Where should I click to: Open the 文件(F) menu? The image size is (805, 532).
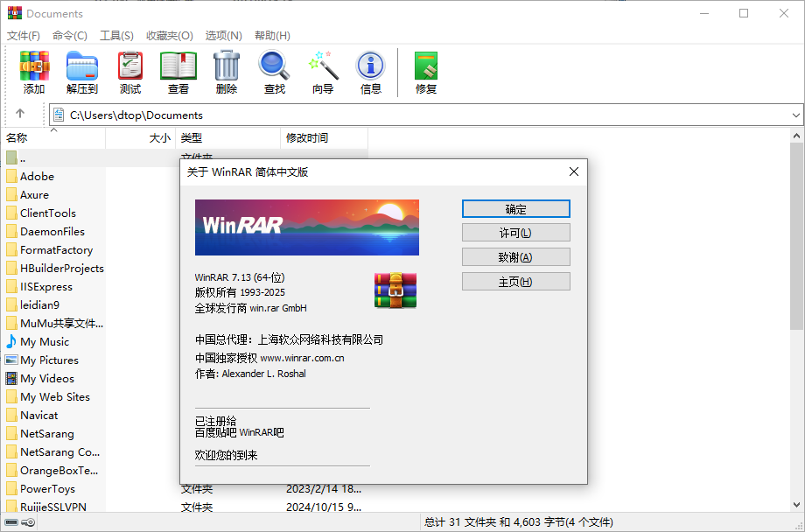coord(23,35)
